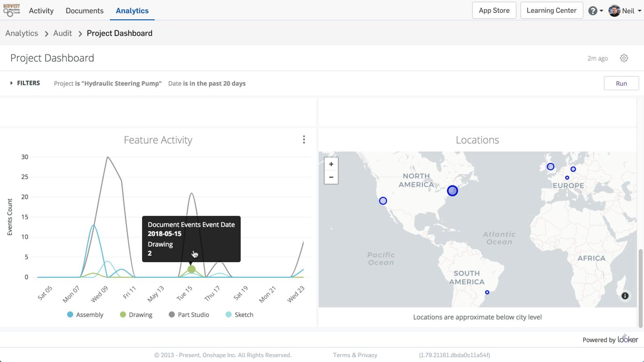Click the map attribution info icon
Image resolution: width=644 pixels, height=362 pixels.
[625, 296]
